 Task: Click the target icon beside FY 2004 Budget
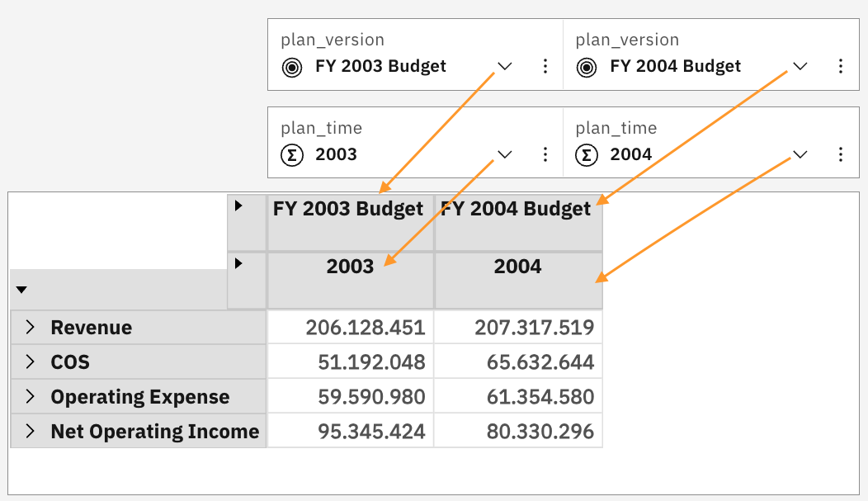[x=586, y=67]
